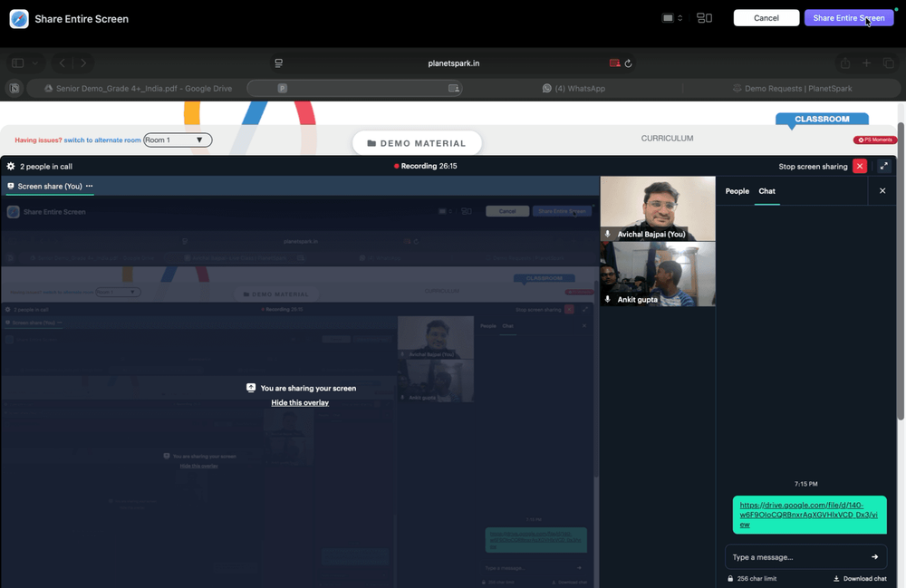Focus the Type a message input
This screenshot has width=906, height=588.
tap(797, 557)
